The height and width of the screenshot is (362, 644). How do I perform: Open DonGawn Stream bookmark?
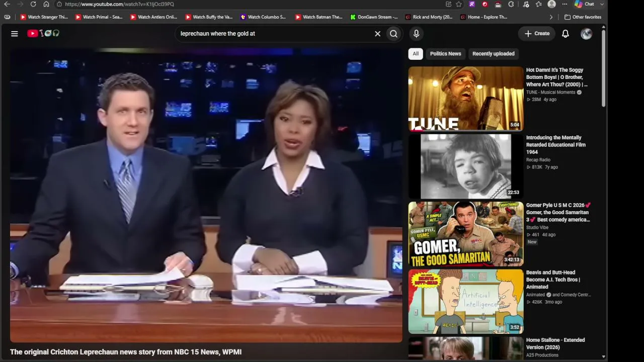tap(374, 17)
